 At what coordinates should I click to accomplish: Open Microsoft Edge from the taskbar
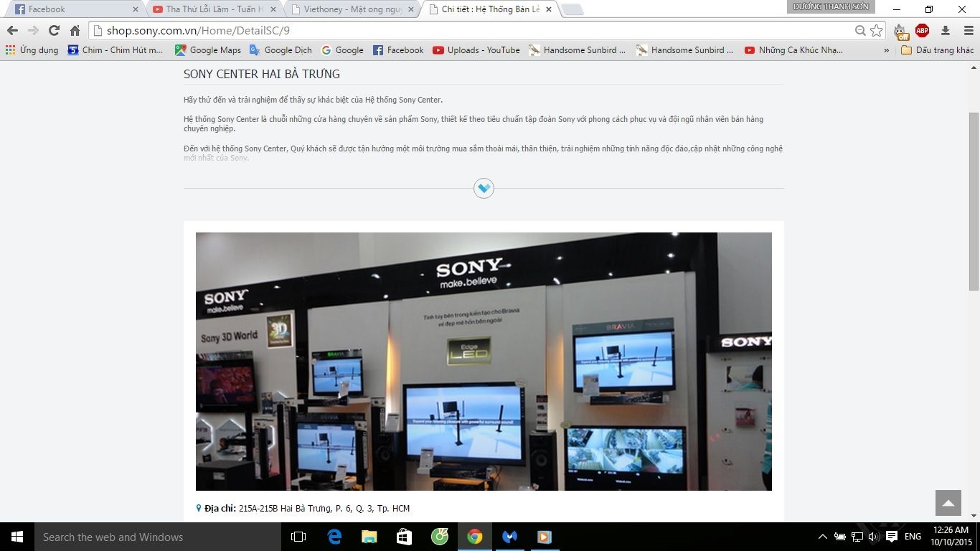tap(333, 537)
